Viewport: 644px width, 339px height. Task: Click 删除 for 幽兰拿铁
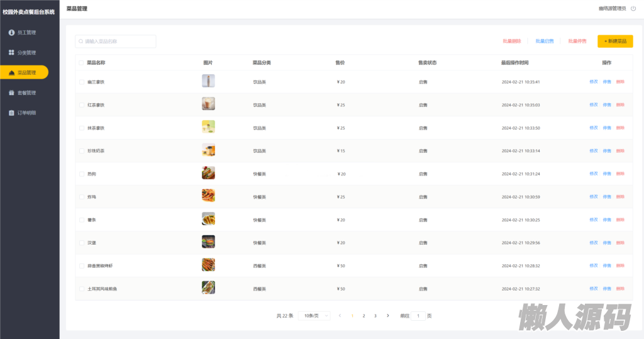(x=620, y=82)
